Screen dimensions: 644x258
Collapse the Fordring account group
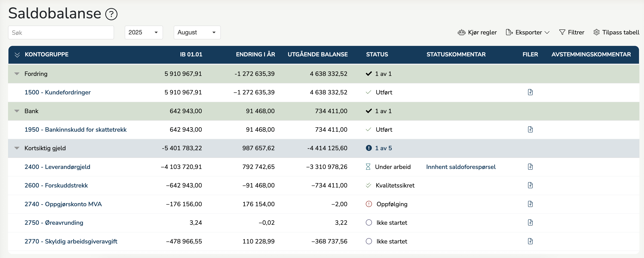(x=17, y=74)
